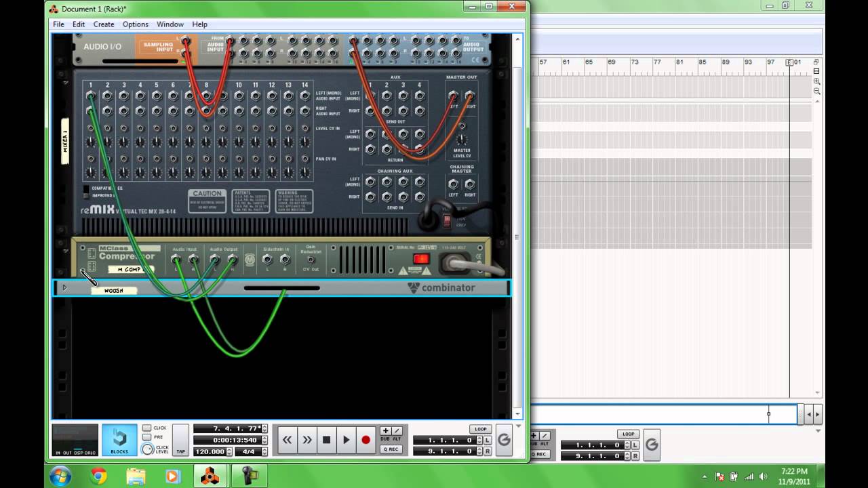Click the 4/4 time signature field

coord(248,451)
